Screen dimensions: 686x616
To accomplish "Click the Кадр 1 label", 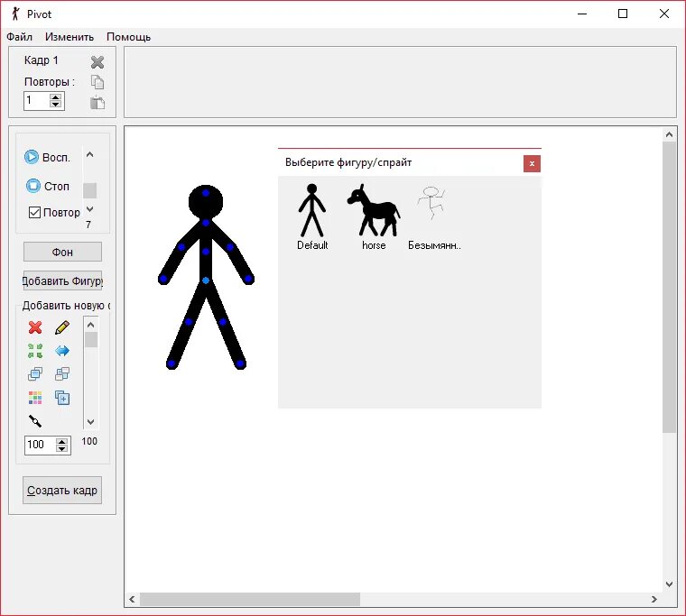I will pos(41,60).
